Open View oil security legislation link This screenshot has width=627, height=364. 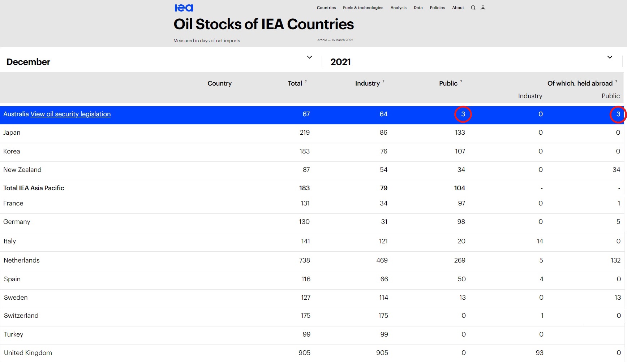[x=70, y=114]
